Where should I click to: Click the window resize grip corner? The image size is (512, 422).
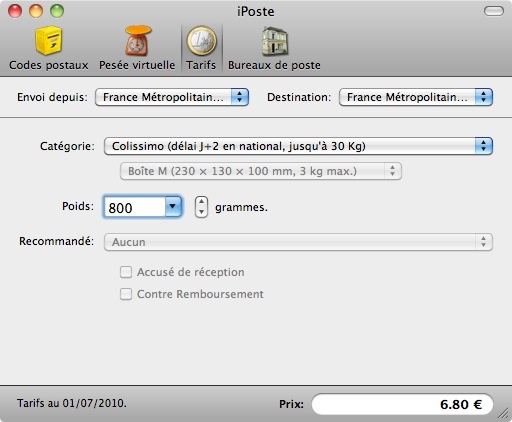503,414
